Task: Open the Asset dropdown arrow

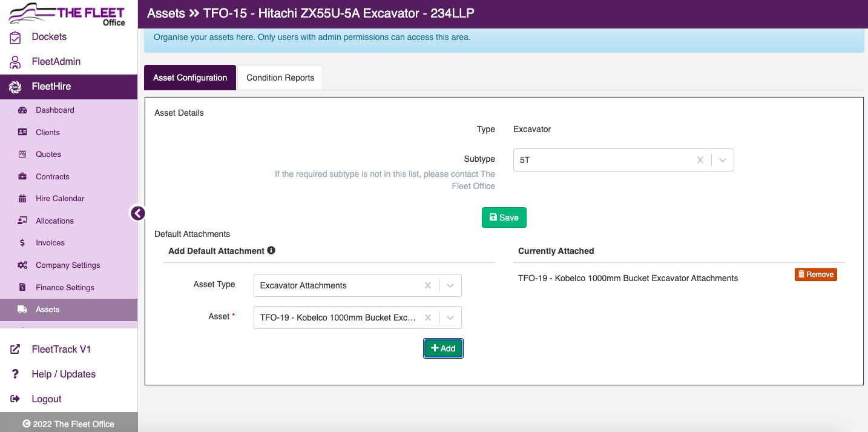Action: coord(450,317)
